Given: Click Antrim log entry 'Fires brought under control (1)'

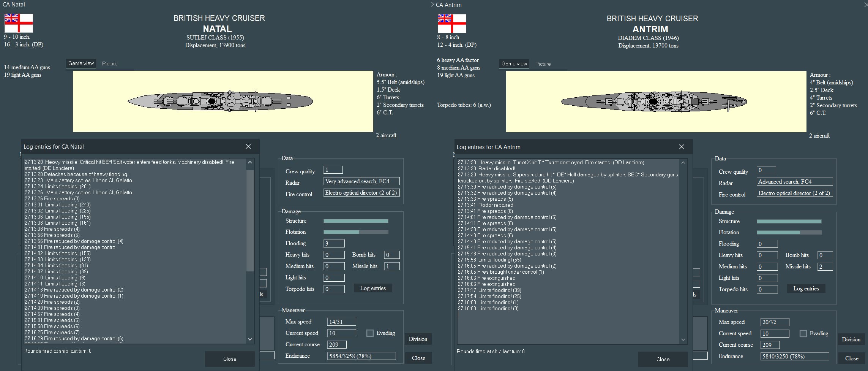Looking at the screenshot, I should click(x=501, y=272).
